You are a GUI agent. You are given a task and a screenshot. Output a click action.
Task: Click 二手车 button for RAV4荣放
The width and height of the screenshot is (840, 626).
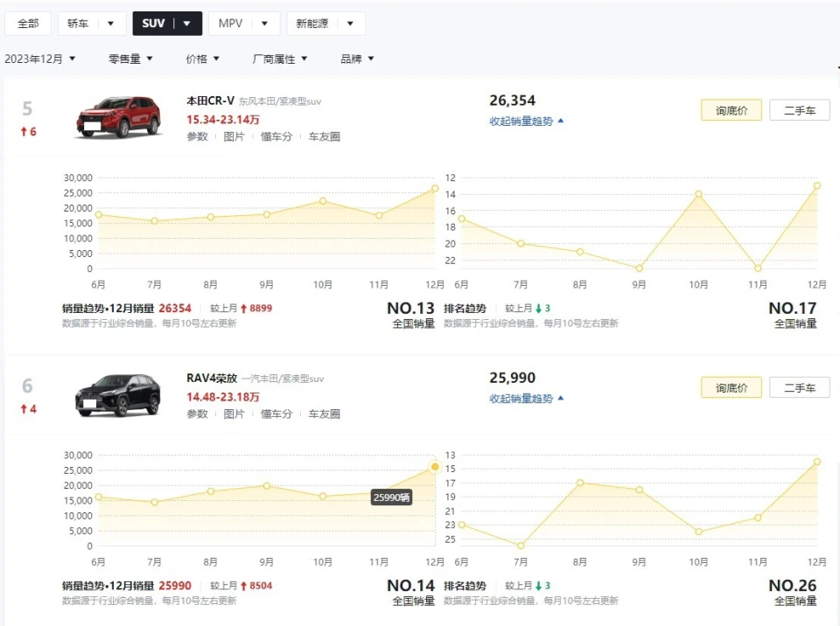pyautogui.click(x=799, y=387)
